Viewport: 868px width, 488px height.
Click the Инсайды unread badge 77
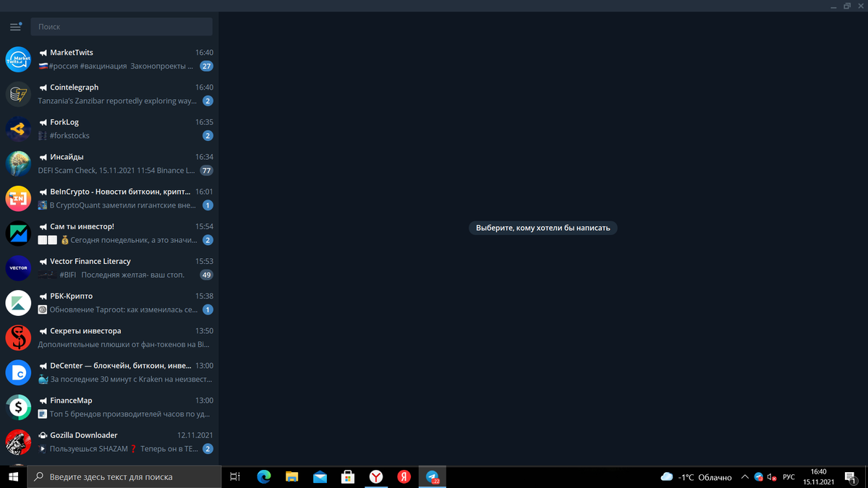pyautogui.click(x=207, y=171)
